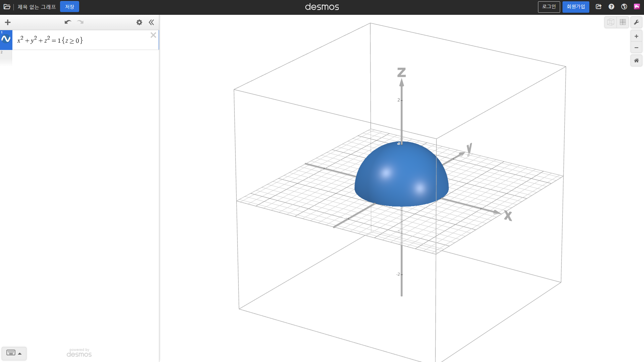This screenshot has width=644, height=362.
Task: Open the share graph icon
Action: click(x=599, y=7)
